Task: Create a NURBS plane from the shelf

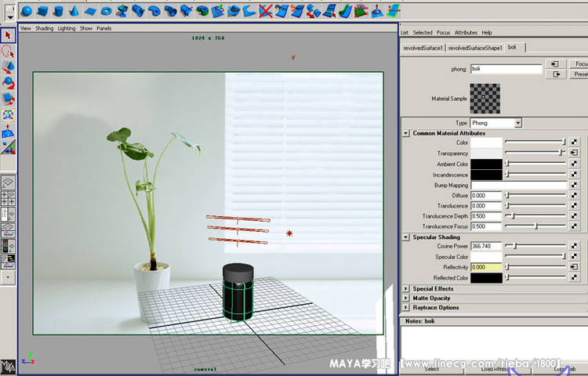Action: tap(90, 11)
